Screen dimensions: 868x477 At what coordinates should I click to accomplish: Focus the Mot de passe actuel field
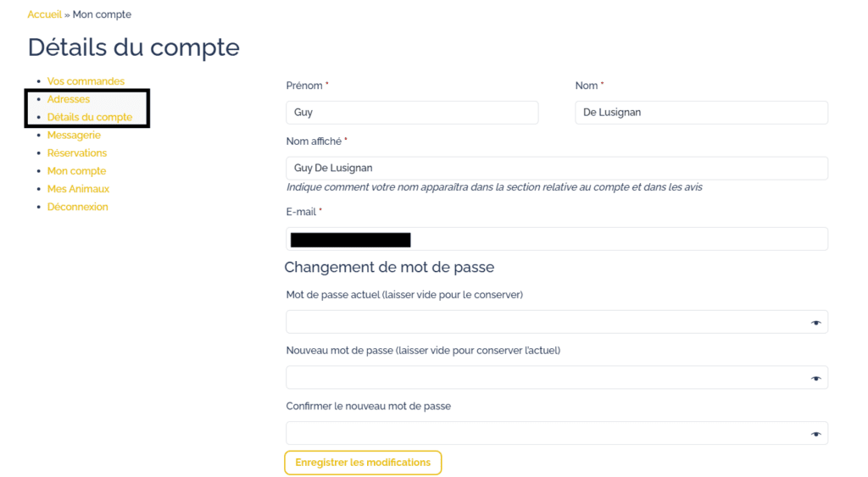coord(542,323)
